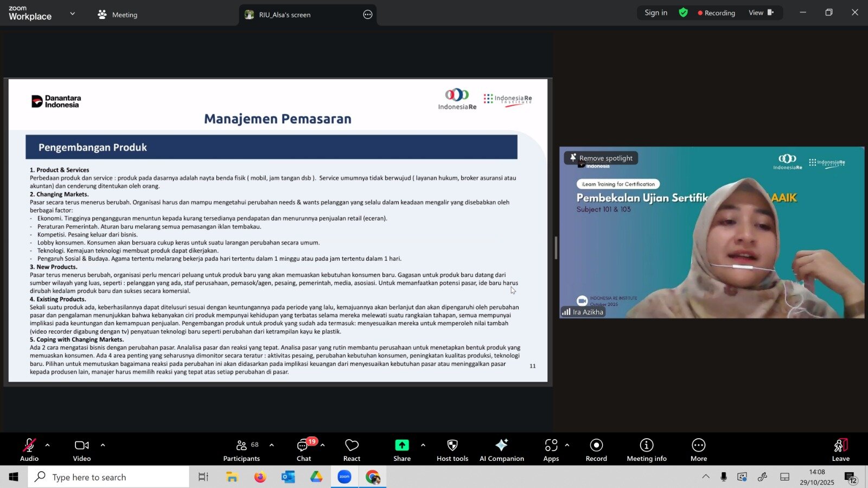The height and width of the screenshot is (488, 868).
Task: Expand video options arrow next to Video
Action: tap(103, 445)
